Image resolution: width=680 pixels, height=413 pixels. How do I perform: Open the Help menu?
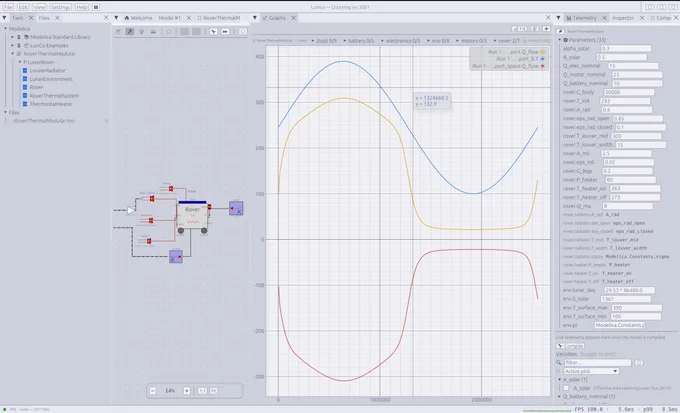coord(82,7)
